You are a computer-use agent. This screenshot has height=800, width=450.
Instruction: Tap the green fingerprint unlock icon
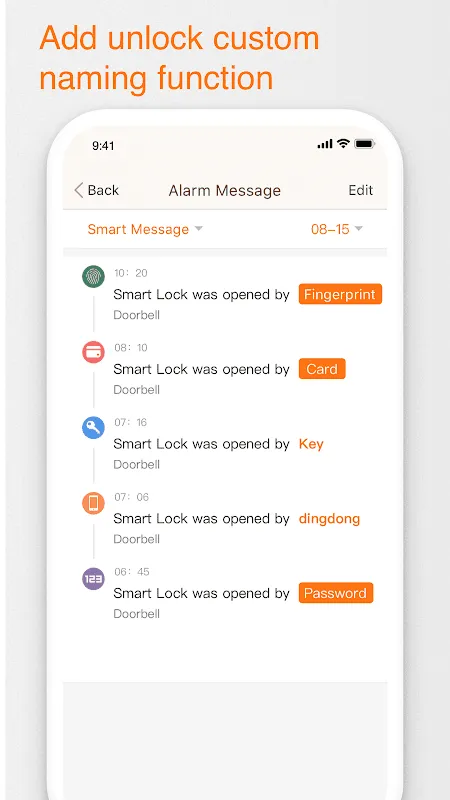tap(93, 277)
